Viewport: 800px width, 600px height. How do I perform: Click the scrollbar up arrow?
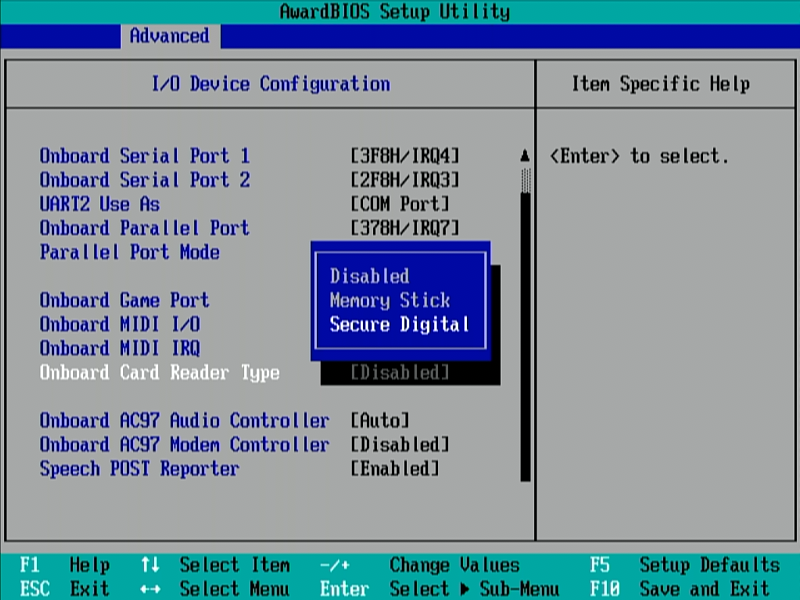click(525, 155)
